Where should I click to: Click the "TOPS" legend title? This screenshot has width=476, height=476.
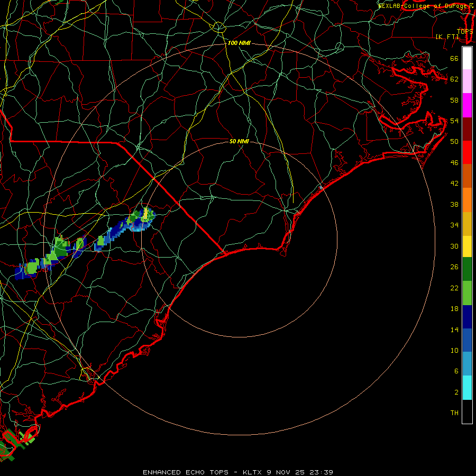(465, 31)
